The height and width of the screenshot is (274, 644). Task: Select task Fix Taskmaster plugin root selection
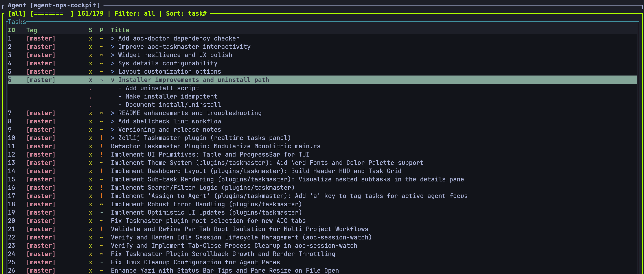208,221
